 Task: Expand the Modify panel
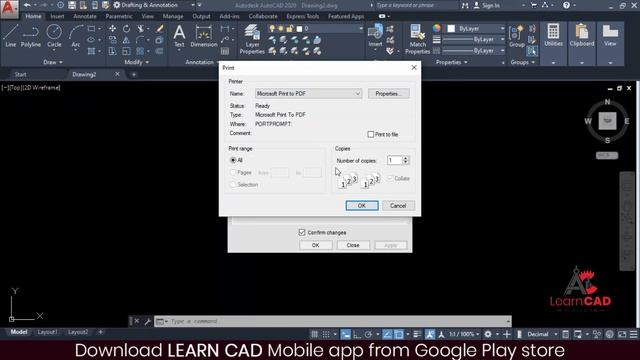(x=137, y=62)
